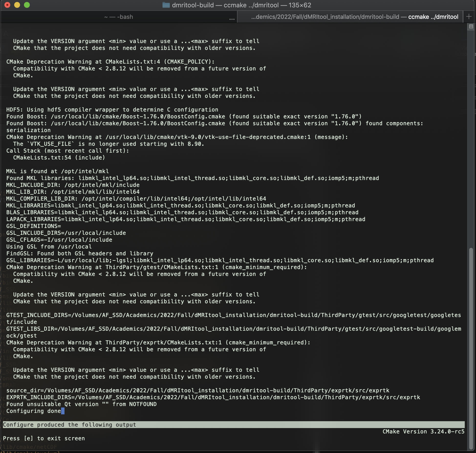The image size is (476, 453).
Task: Click 'Configure produced the following output' status bar
Action: (x=69, y=425)
